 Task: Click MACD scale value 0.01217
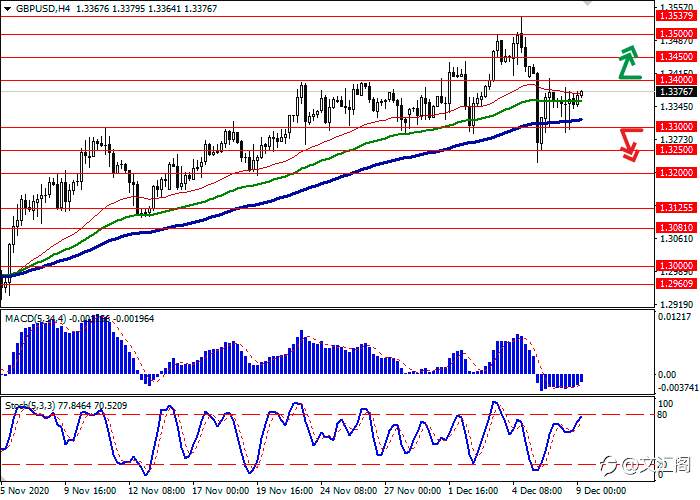[675, 317]
